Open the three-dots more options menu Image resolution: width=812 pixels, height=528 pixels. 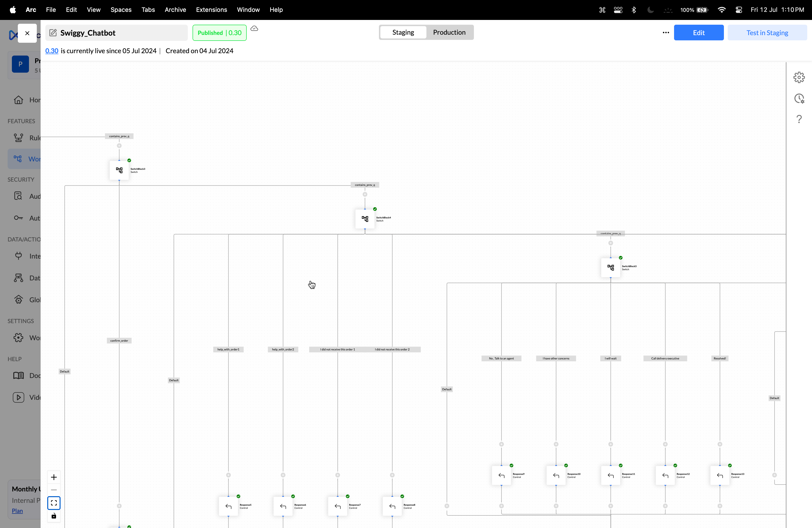tap(666, 33)
